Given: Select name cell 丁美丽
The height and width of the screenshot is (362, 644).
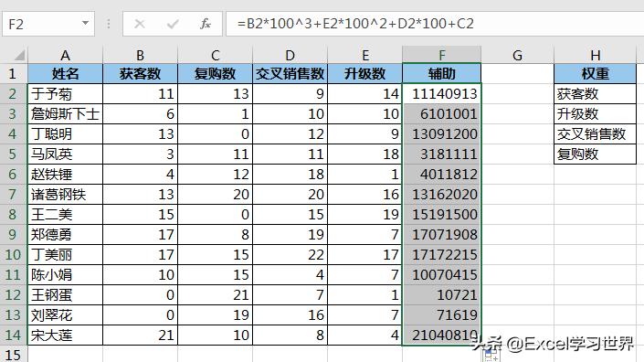Looking at the screenshot, I should click(65, 255).
